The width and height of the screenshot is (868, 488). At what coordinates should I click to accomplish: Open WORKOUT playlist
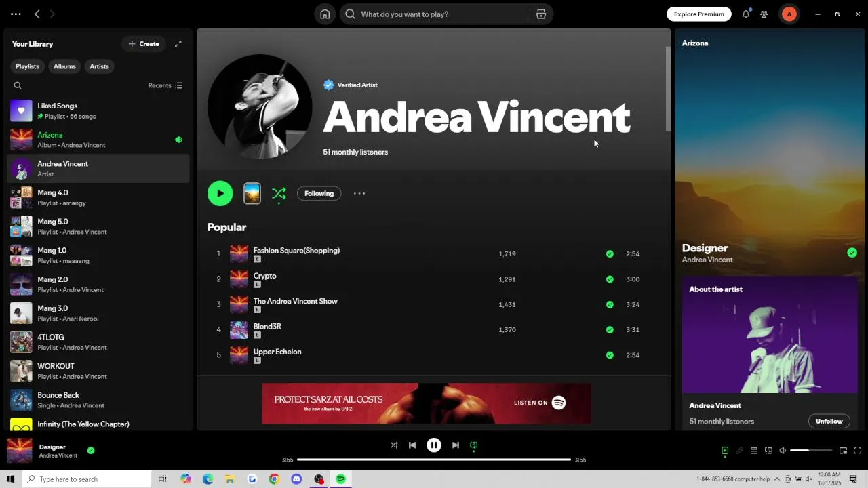coord(98,371)
